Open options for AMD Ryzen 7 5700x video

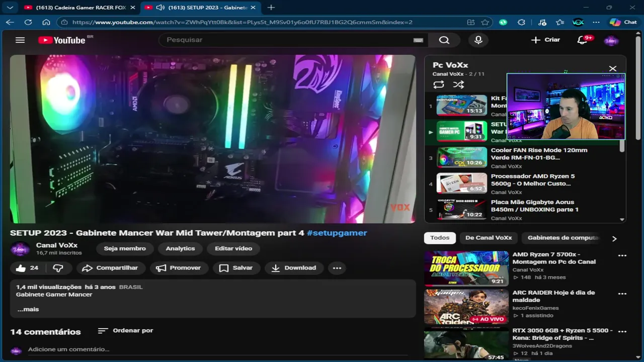[622, 255]
